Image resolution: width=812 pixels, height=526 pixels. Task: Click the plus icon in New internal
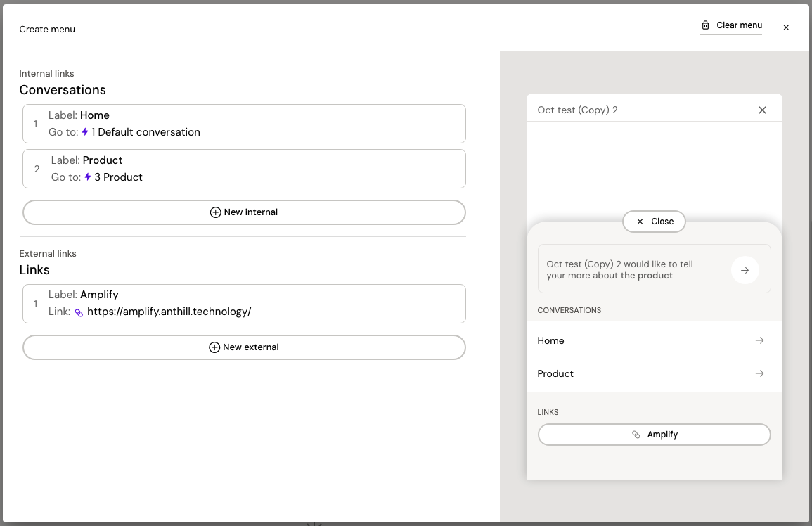coord(215,212)
